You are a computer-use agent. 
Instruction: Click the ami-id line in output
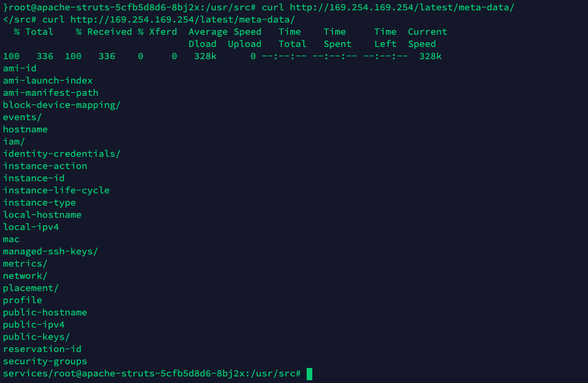pos(20,69)
